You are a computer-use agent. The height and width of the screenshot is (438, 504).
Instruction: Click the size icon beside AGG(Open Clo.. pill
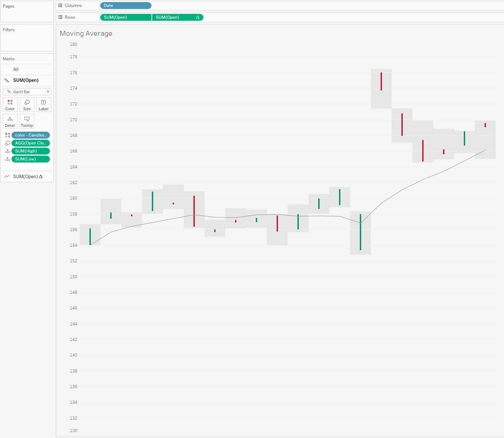pos(8,143)
